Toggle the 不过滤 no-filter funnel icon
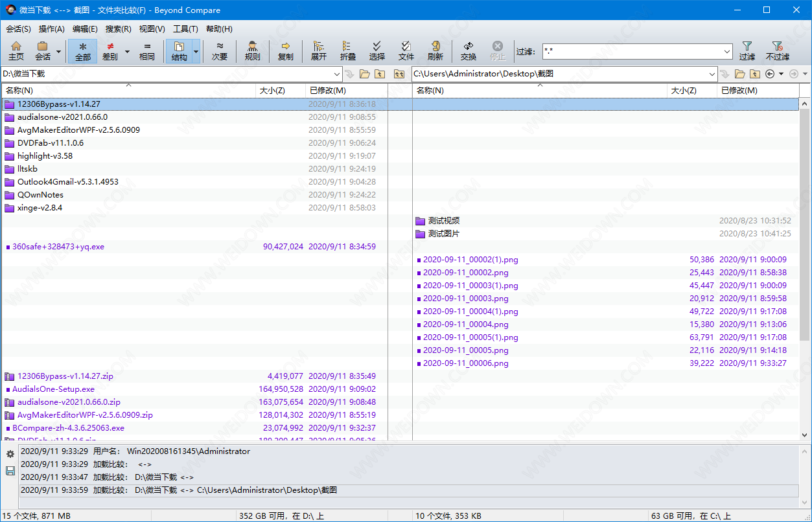This screenshot has width=812, height=522. coord(777,51)
